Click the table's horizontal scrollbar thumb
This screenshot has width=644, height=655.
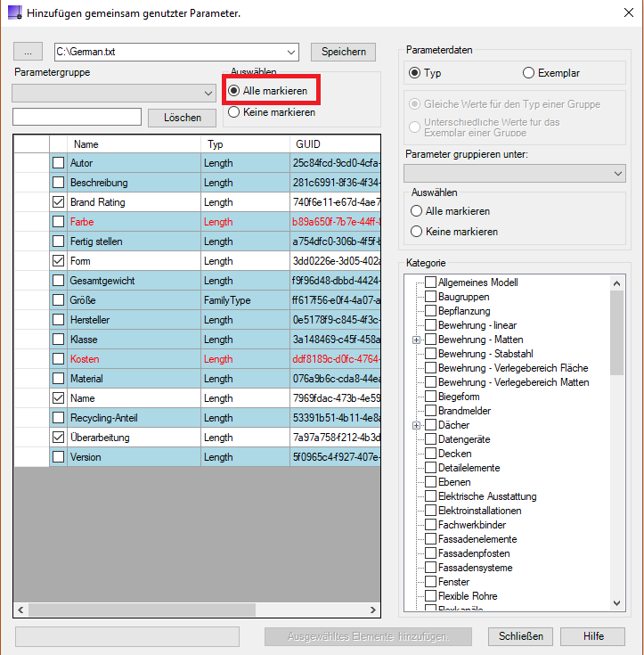(x=142, y=610)
